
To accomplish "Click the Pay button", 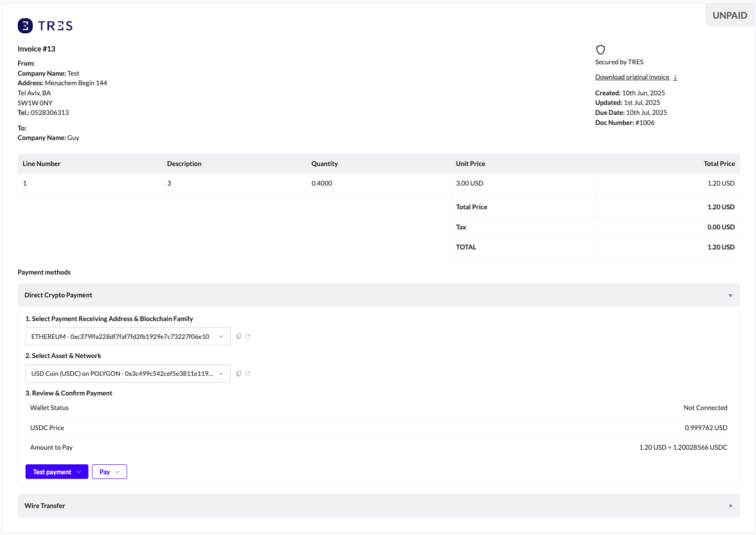I will point(109,472).
